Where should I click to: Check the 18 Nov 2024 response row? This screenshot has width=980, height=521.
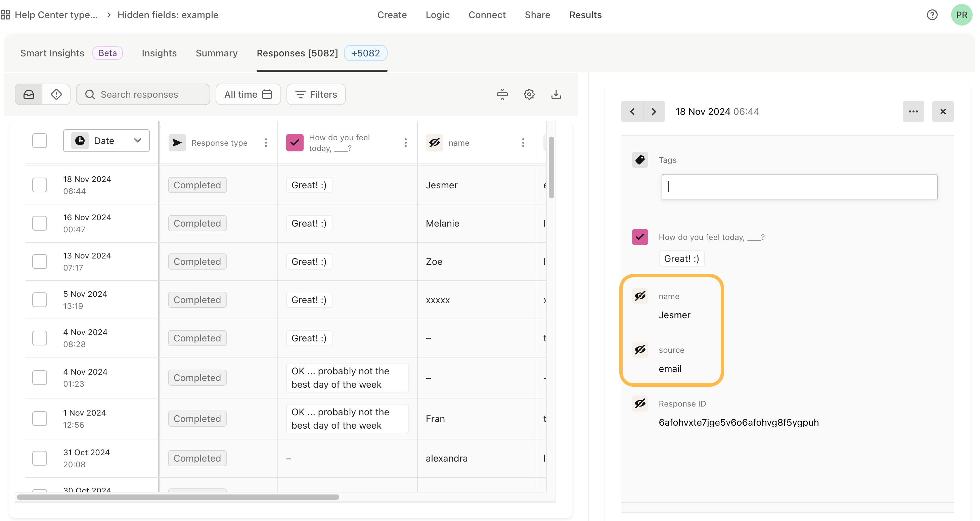tap(40, 185)
